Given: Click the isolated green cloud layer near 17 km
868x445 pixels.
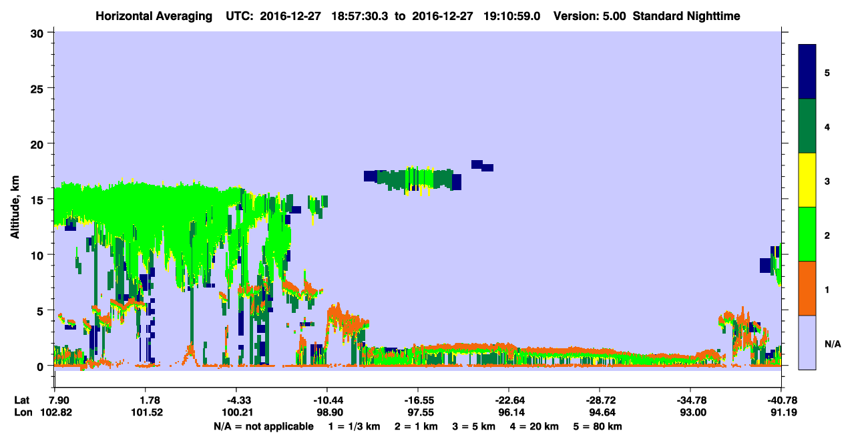Looking at the screenshot, I should click(x=413, y=179).
